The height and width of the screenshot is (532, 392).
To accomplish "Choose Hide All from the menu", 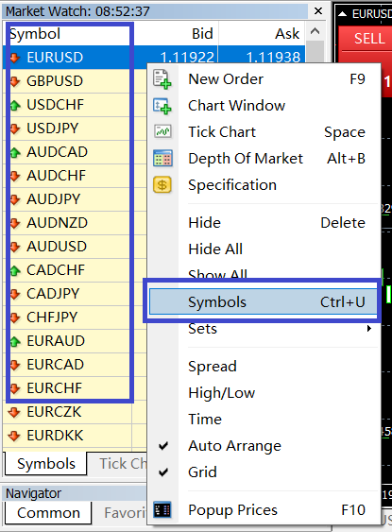I will coord(264,249).
